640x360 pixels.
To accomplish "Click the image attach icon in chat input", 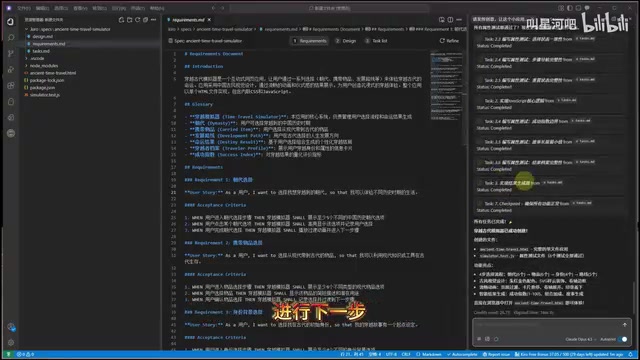I will (x=487, y=339).
